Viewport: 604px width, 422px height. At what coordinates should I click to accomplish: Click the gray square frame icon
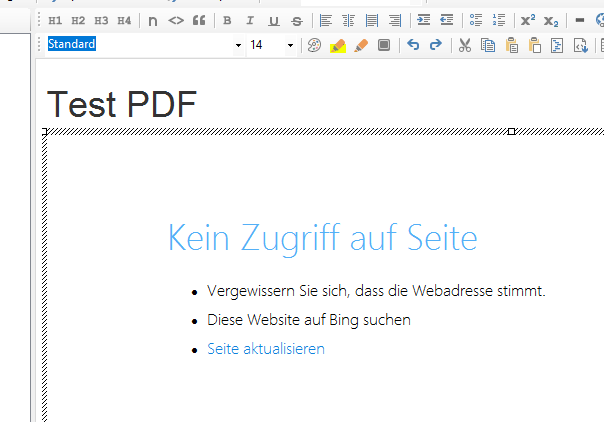(384, 45)
